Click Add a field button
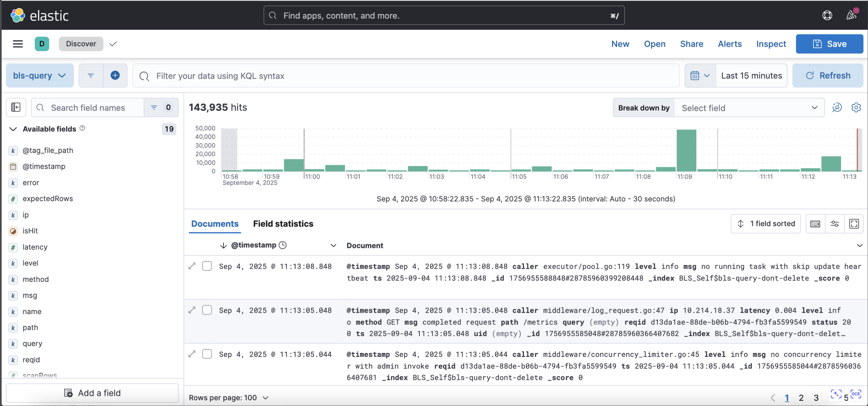Viewport: 868px width, 406px height. (x=92, y=393)
